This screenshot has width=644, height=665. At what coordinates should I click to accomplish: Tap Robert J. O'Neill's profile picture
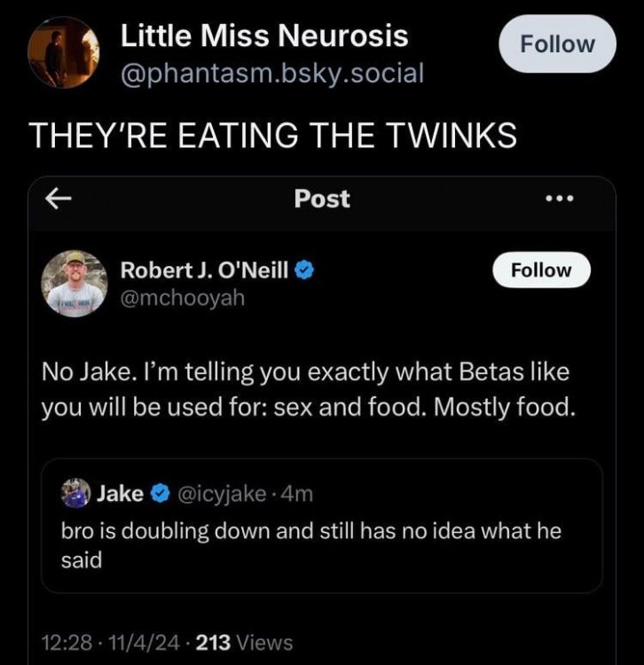click(x=75, y=283)
